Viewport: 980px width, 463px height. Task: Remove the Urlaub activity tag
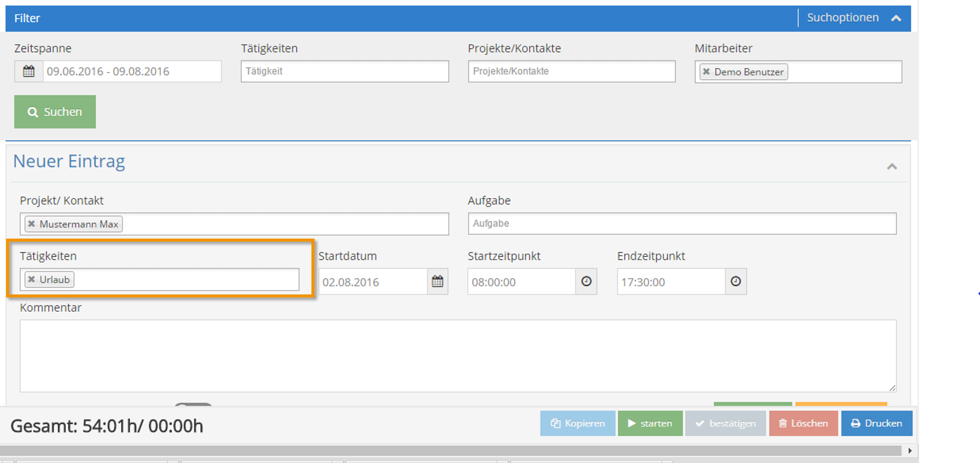(x=31, y=279)
